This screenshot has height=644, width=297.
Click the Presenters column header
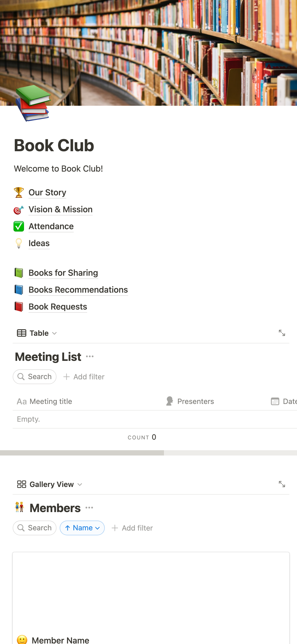tap(195, 401)
